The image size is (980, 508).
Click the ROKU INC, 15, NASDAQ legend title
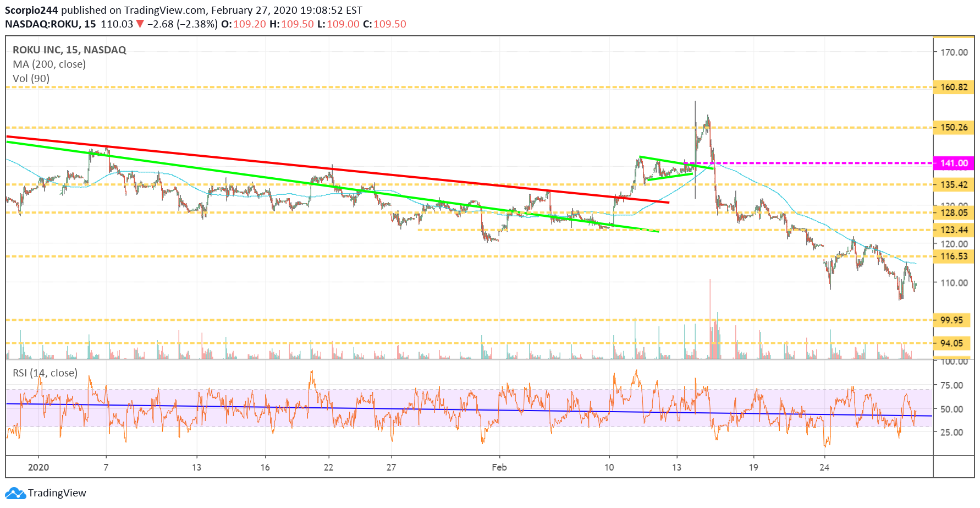[x=69, y=50]
